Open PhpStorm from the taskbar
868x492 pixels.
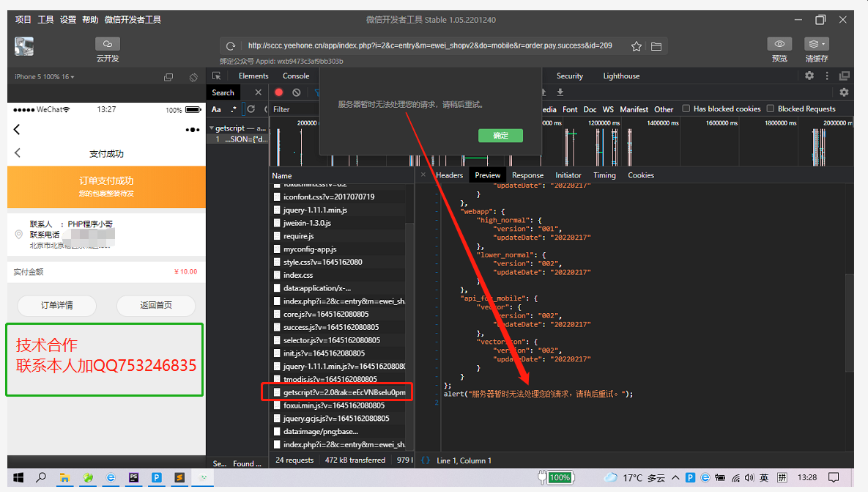[x=133, y=477]
